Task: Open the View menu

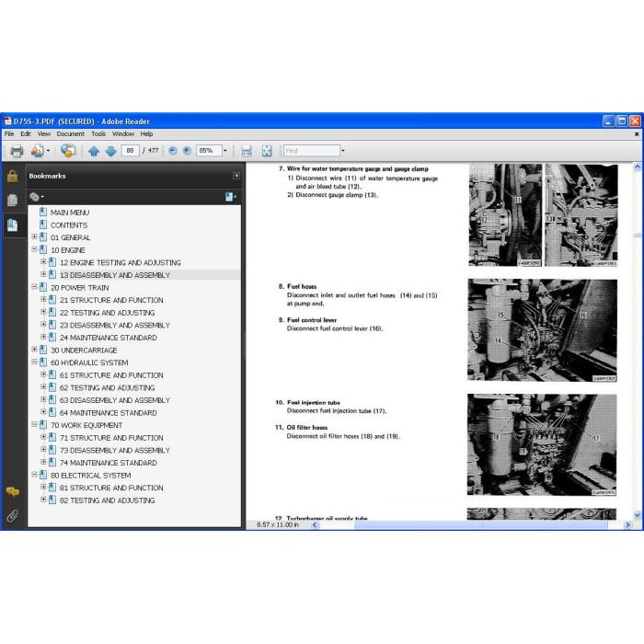Action: 44,134
